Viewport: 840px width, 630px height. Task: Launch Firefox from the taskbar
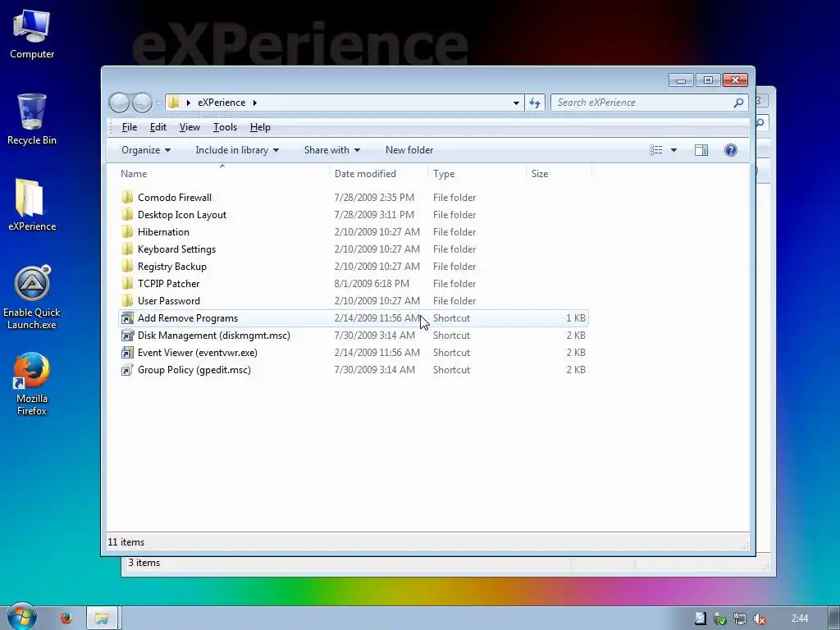(66, 618)
